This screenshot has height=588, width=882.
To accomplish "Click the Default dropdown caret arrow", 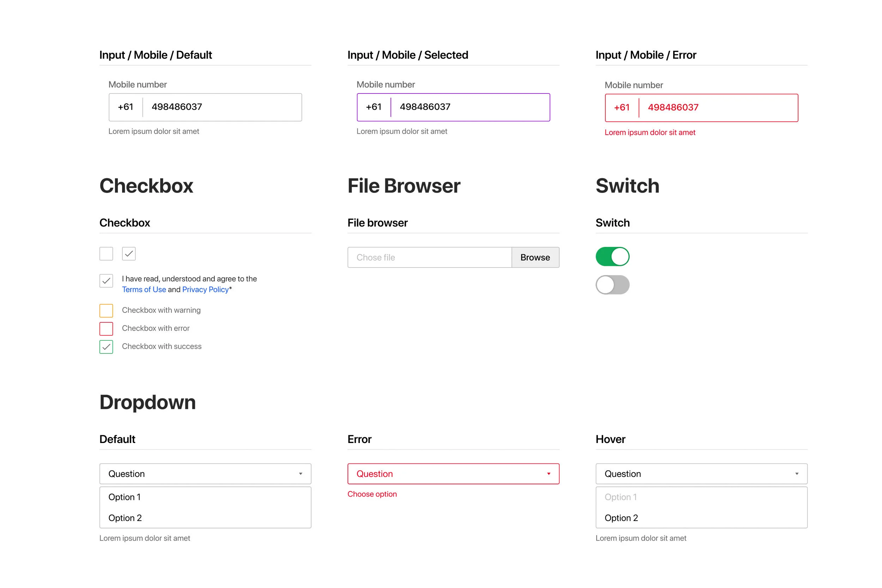I will [300, 474].
